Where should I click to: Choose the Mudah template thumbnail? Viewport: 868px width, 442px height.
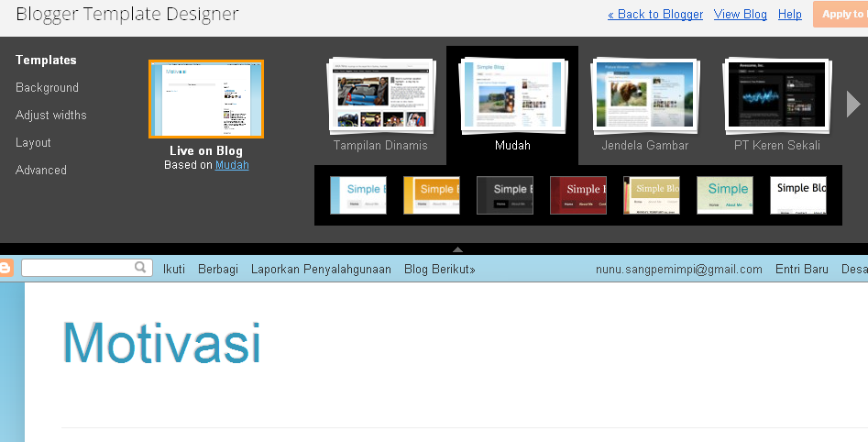pos(512,97)
